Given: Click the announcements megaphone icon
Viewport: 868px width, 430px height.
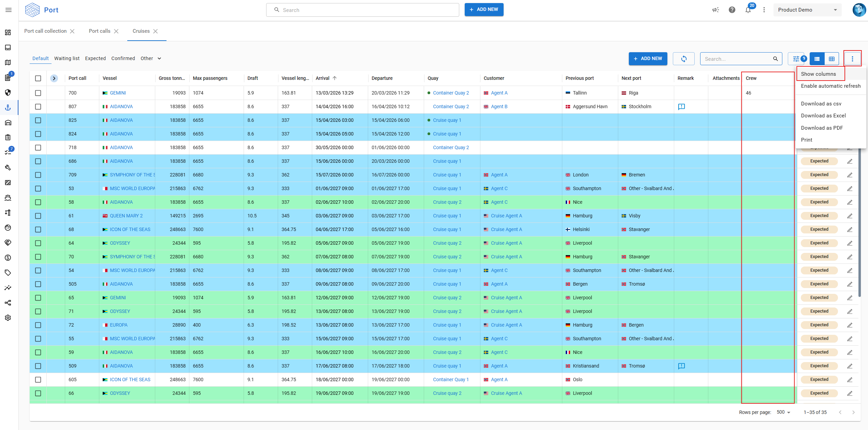Looking at the screenshot, I should pos(715,10).
